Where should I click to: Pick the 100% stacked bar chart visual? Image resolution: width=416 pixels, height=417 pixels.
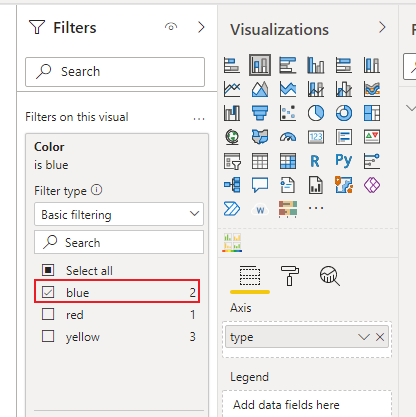pos(344,65)
